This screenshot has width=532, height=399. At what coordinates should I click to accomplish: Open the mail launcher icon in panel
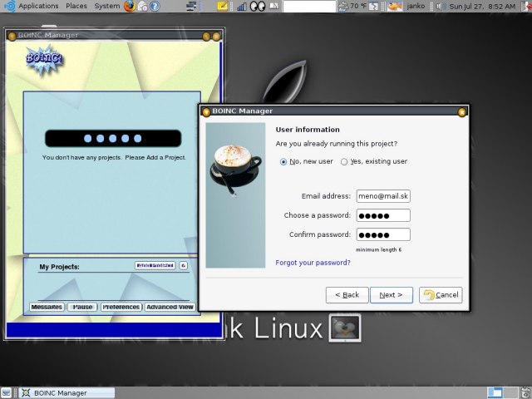pyautogui.click(x=142, y=6)
